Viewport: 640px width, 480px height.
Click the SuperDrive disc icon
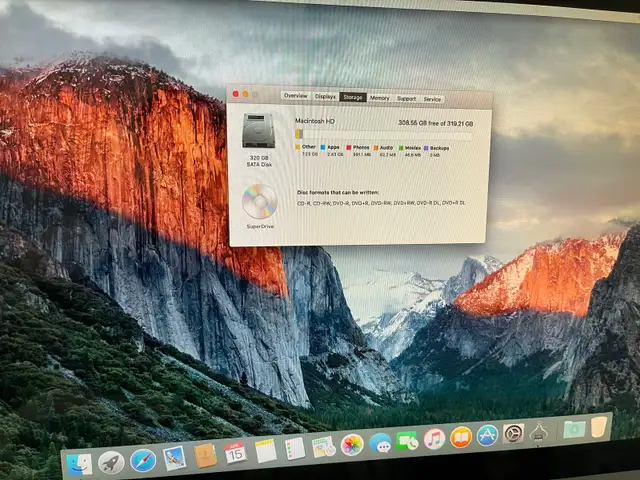click(x=260, y=201)
